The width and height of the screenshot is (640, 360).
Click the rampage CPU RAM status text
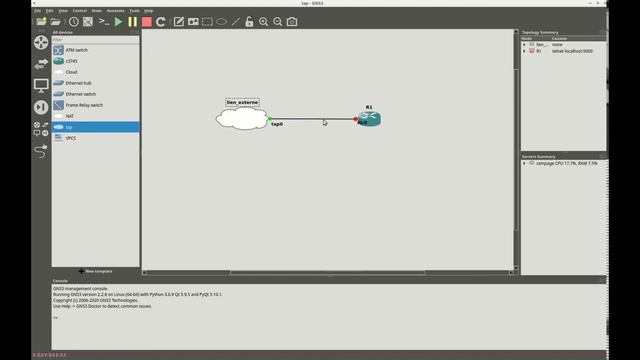(x=567, y=163)
